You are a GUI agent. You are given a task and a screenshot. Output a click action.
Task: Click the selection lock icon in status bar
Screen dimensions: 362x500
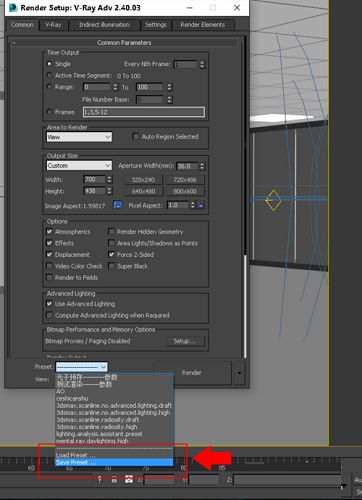tap(114, 480)
